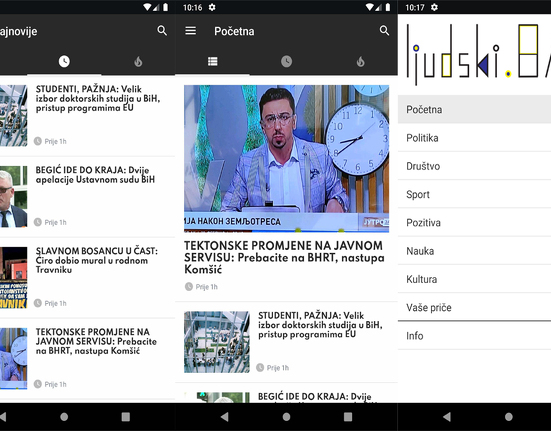Viewport: 551px width, 431px height.
Task: Tap battery icon in Najnovije status bar
Action: tap(165, 7)
